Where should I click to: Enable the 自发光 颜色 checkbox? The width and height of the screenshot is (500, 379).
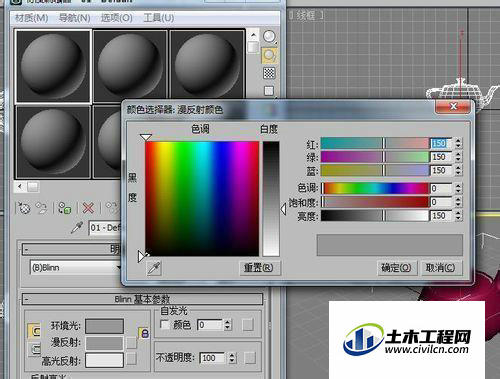pos(165,324)
